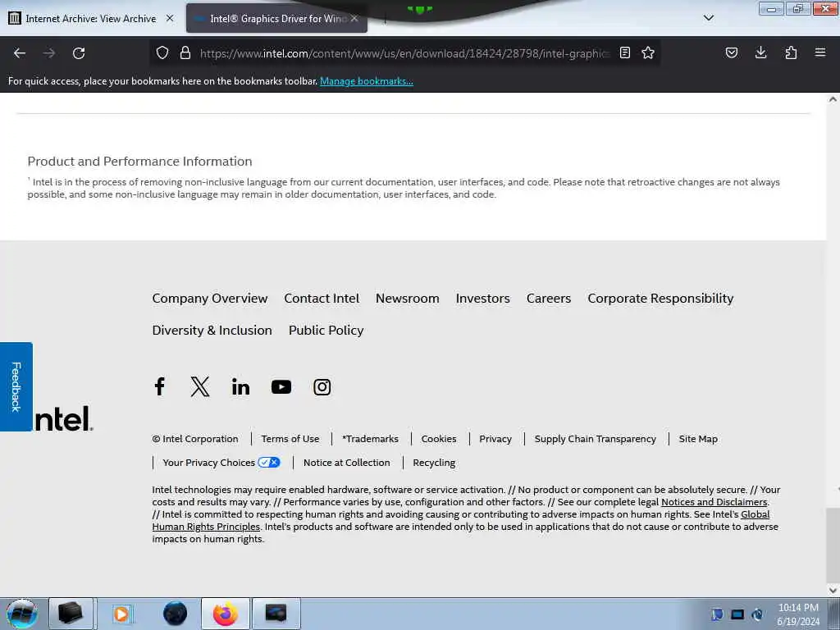Click the taskbar clock showing 10:14 PM
Screen dimensions: 840x630
point(798,614)
